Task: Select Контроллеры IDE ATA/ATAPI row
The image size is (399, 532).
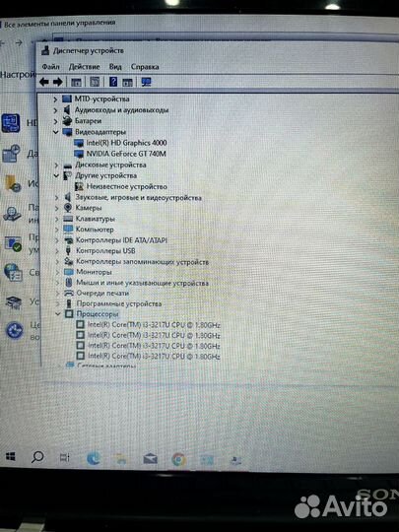Action: 121,240
